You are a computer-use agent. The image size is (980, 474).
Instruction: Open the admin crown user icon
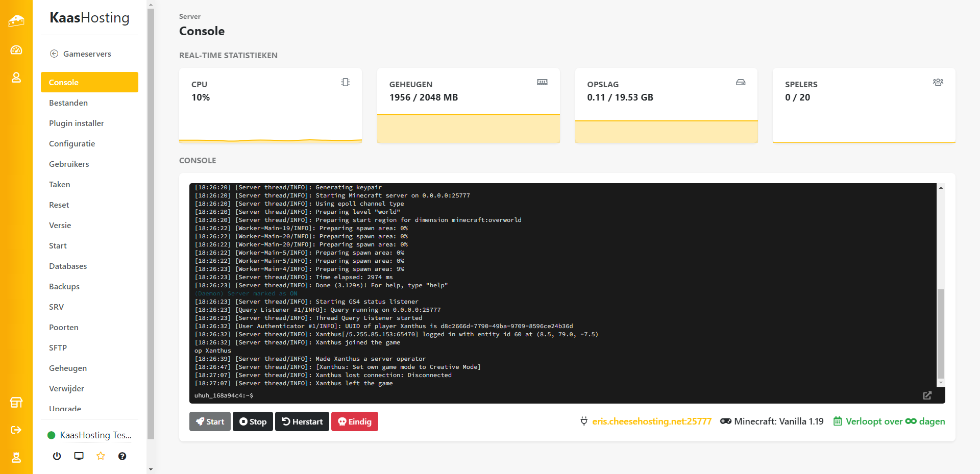point(16,458)
